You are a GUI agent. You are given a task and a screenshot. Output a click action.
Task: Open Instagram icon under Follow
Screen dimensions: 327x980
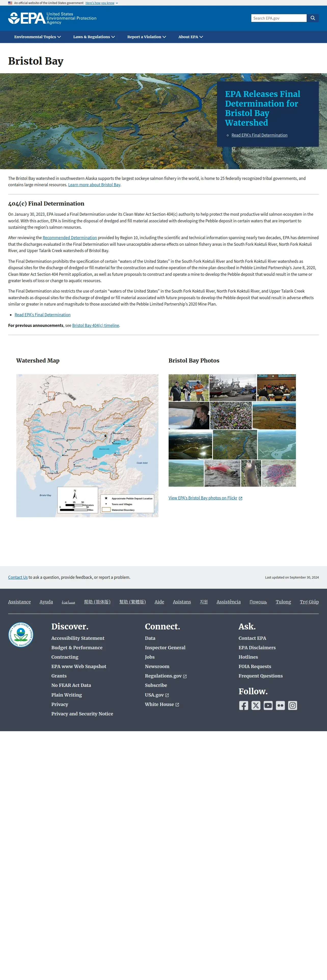[292, 705]
